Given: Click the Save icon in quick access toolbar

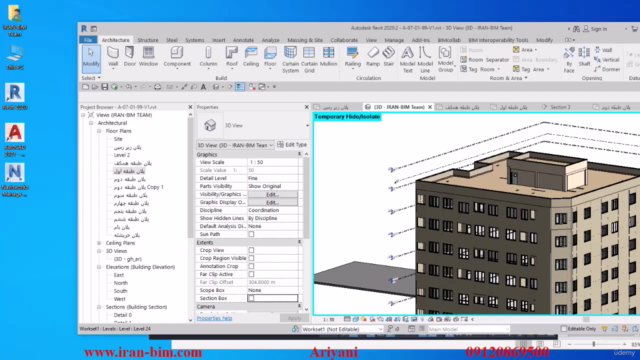Looking at the screenshot, I should pyautogui.click(x=105, y=87).
